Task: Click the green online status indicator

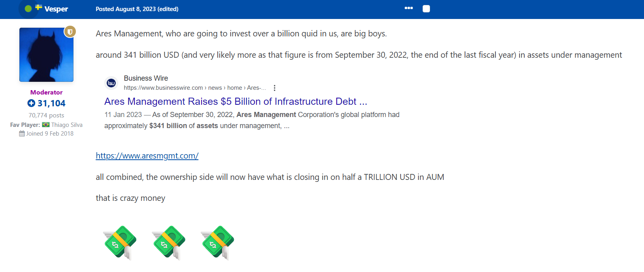Action: pyautogui.click(x=28, y=9)
